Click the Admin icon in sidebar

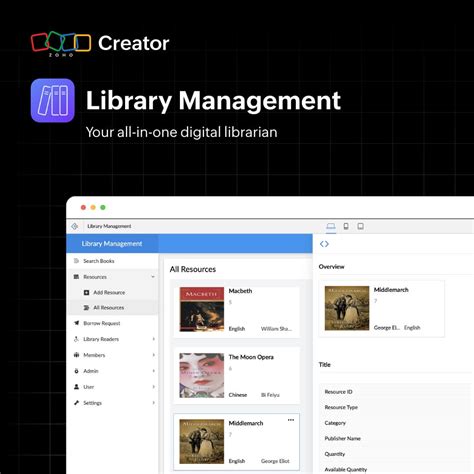tap(76, 371)
